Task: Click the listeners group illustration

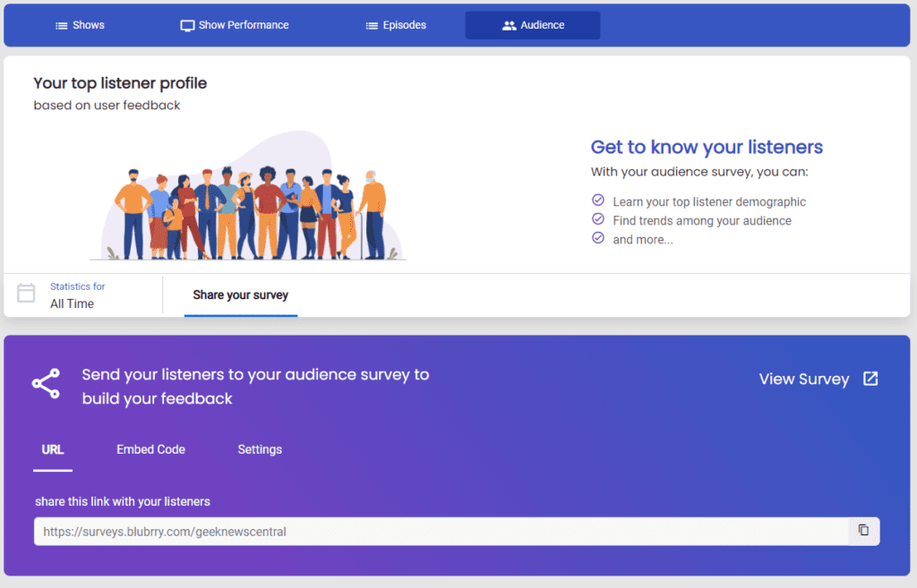Action: pyautogui.click(x=249, y=196)
